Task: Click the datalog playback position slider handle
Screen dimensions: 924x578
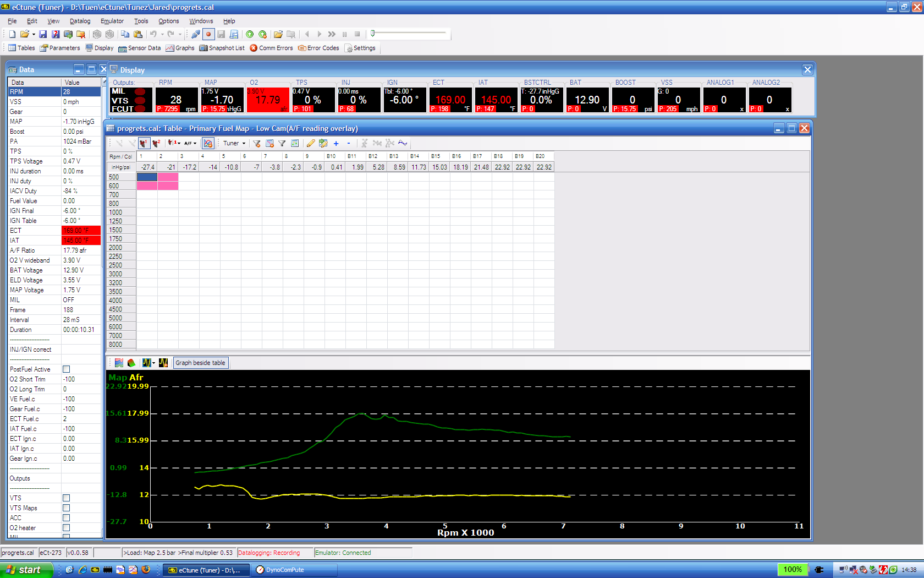Action: coord(373,34)
